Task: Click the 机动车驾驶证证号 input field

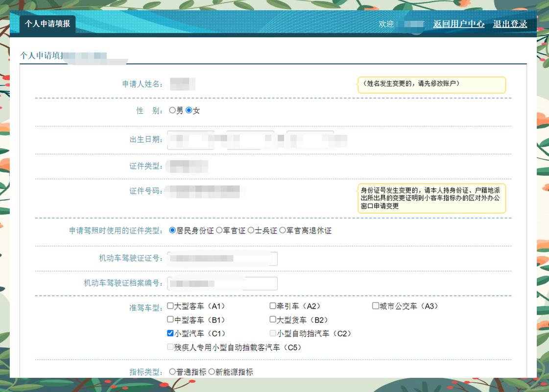Action: point(220,259)
